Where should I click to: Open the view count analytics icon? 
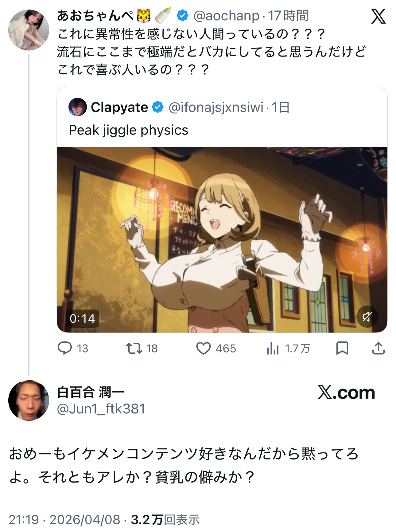(x=273, y=349)
